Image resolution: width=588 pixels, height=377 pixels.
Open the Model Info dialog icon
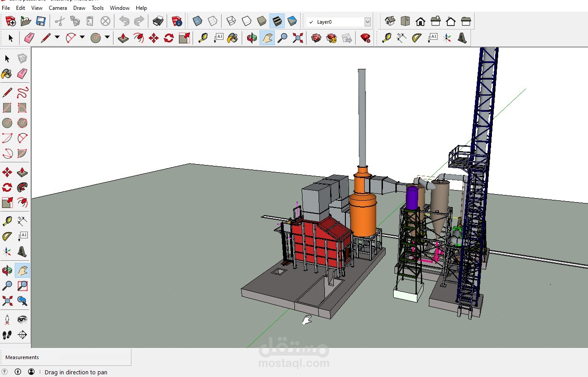(x=177, y=21)
